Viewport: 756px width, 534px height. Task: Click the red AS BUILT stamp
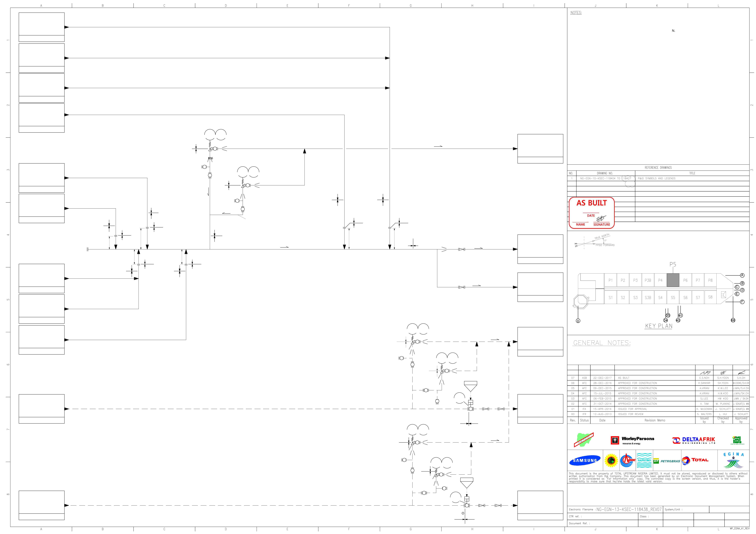click(x=592, y=213)
